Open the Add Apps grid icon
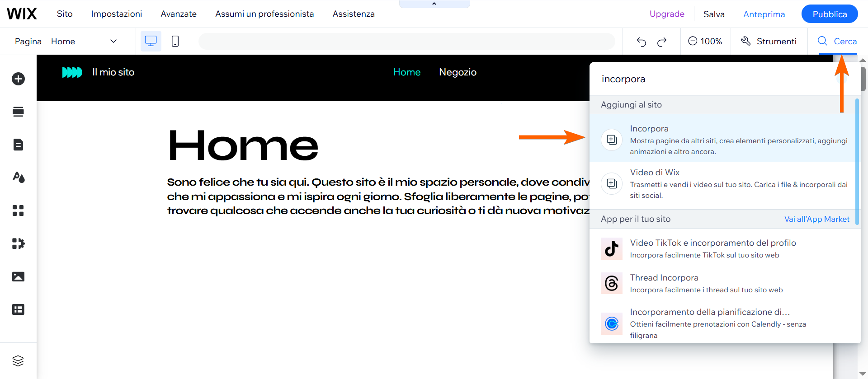Screen dimensions: 868x379 coord(18,211)
